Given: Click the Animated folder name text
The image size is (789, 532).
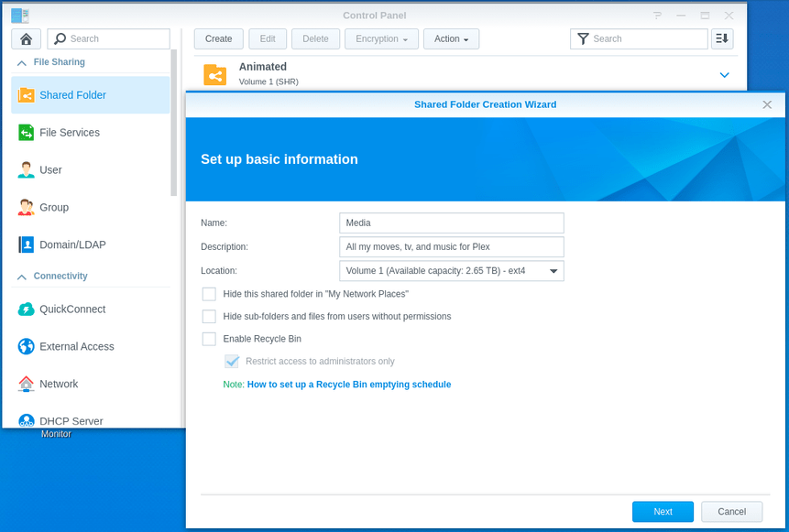Looking at the screenshot, I should [263, 67].
